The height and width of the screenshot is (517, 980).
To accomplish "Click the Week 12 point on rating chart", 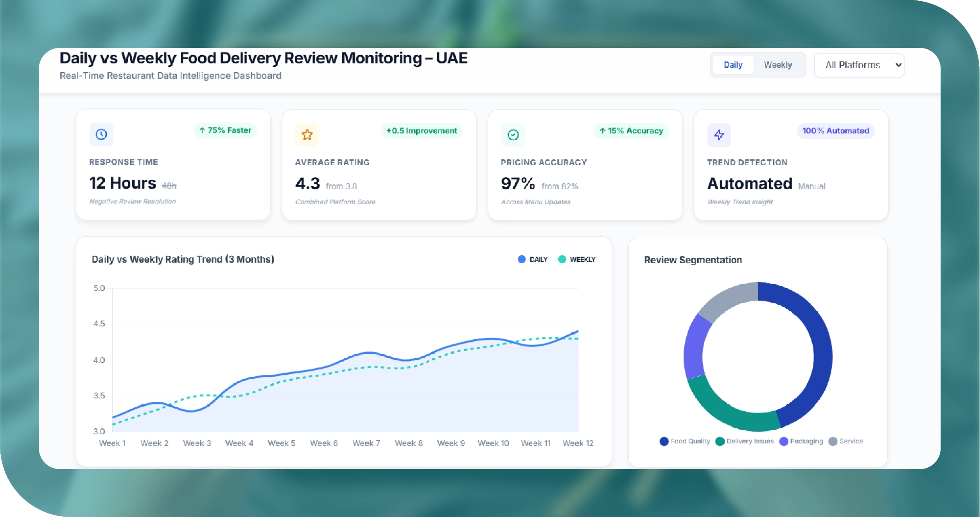I will [x=578, y=332].
